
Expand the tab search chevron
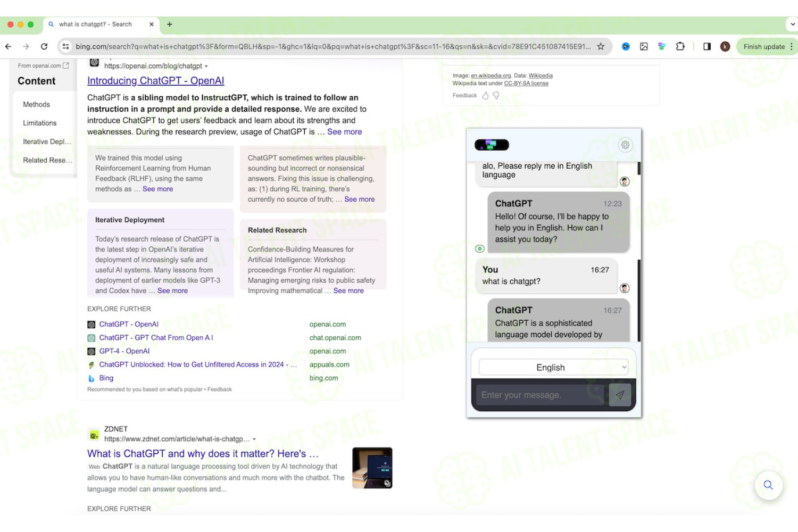tap(793, 24)
